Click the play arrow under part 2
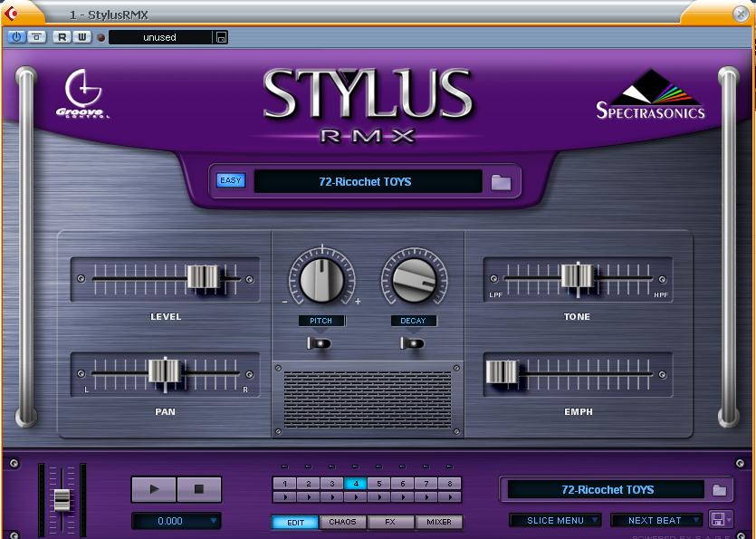756x539 pixels. pos(308,496)
